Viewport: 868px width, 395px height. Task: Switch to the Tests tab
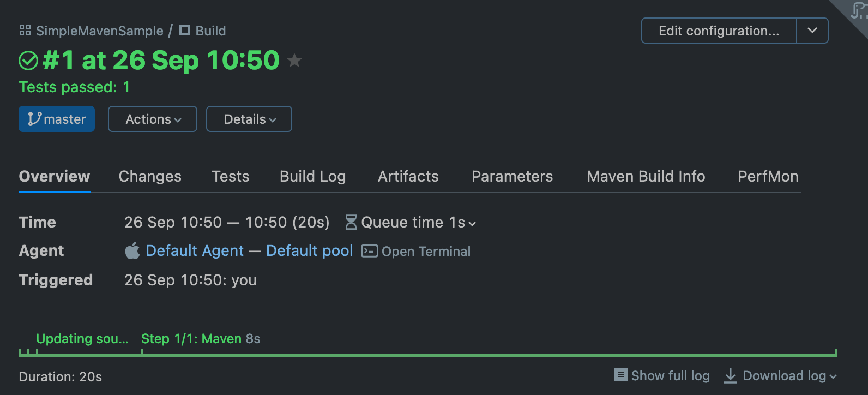(230, 176)
